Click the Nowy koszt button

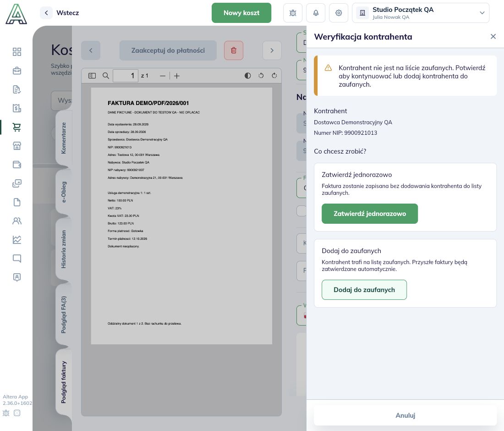coord(241,13)
